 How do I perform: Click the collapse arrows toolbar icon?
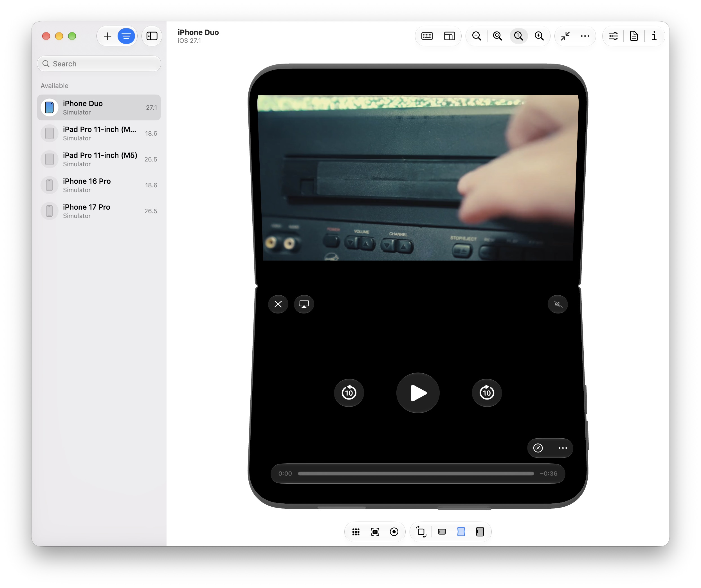[x=565, y=36]
